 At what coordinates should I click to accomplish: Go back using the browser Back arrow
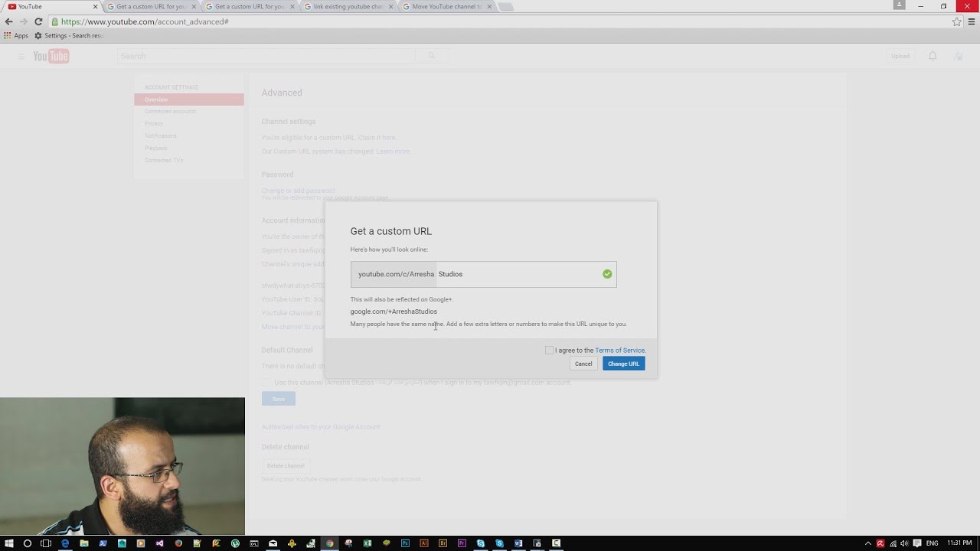pos(8,21)
